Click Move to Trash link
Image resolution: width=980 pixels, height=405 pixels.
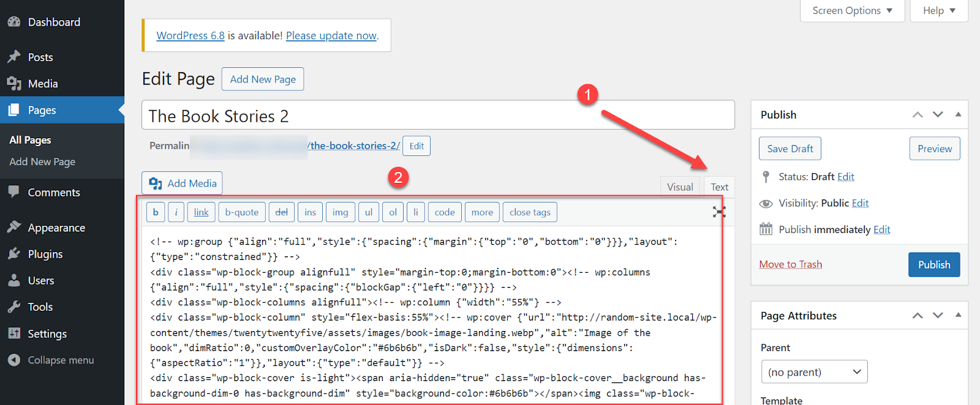[791, 264]
